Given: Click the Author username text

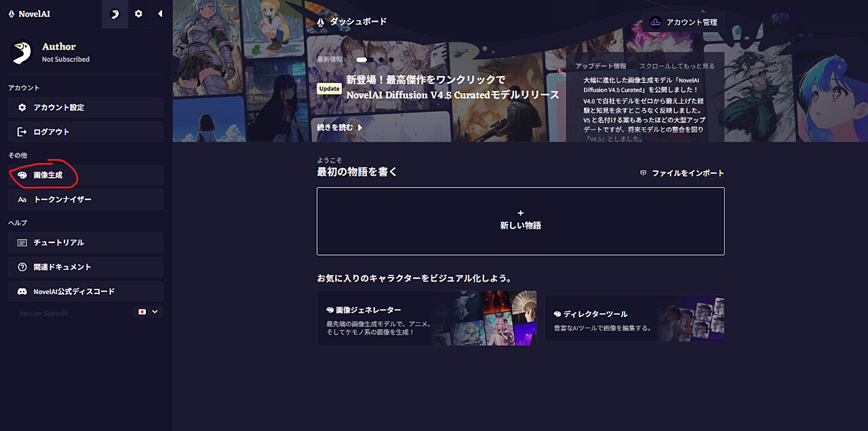Looking at the screenshot, I should (59, 47).
